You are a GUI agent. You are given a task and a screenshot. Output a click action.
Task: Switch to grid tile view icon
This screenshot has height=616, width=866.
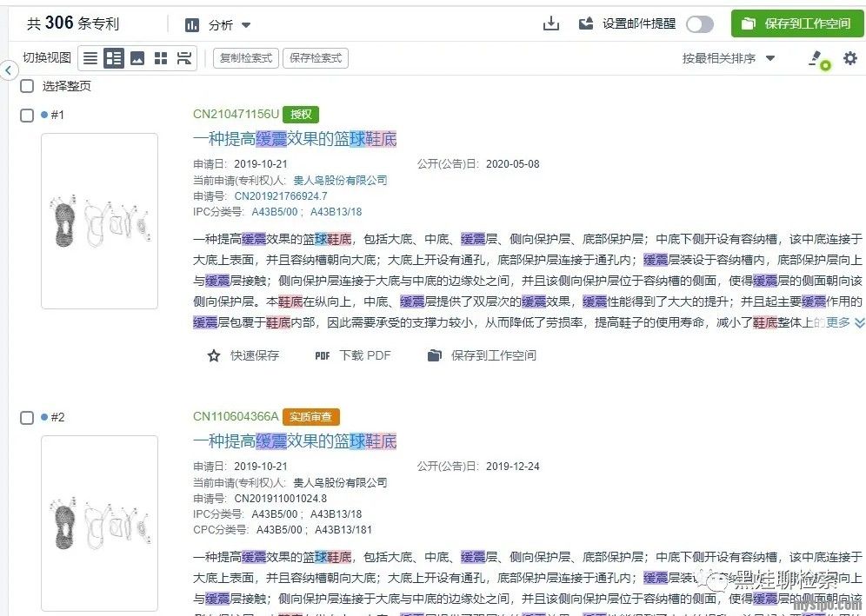coord(161,58)
